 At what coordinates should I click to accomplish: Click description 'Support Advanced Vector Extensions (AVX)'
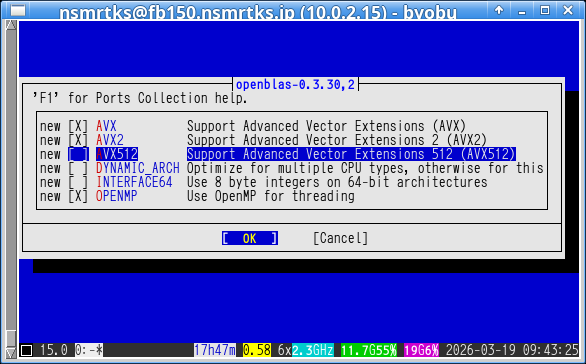[327, 126]
